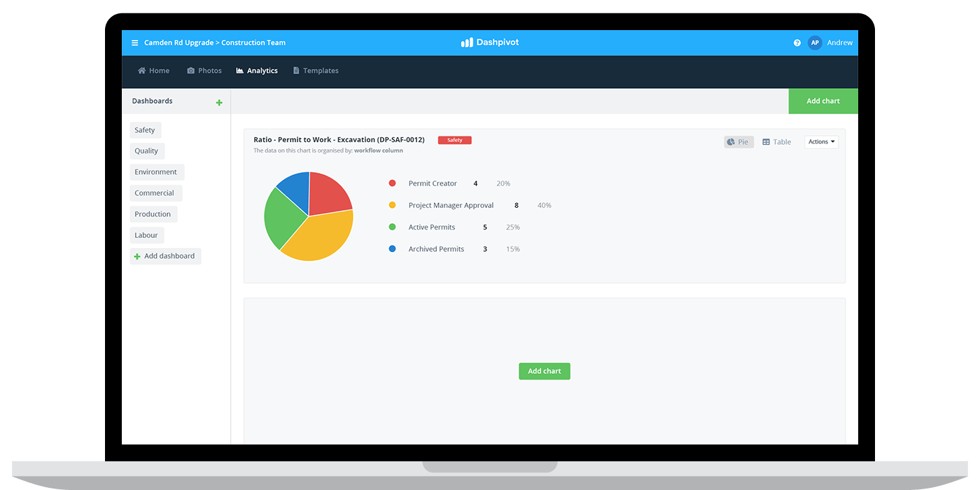Click the green plus in Add dashboard
The height and width of the screenshot is (490, 980).
tap(137, 257)
